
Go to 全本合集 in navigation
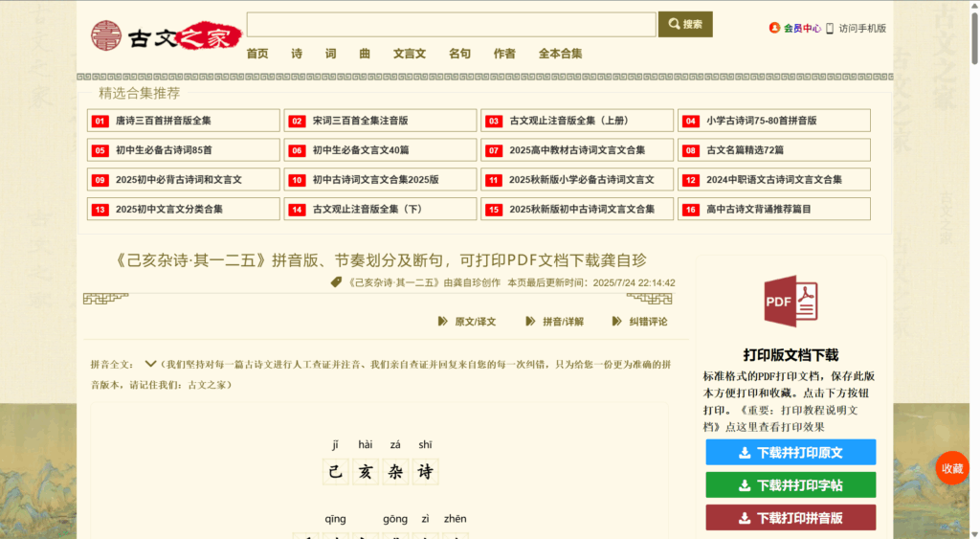coord(560,54)
